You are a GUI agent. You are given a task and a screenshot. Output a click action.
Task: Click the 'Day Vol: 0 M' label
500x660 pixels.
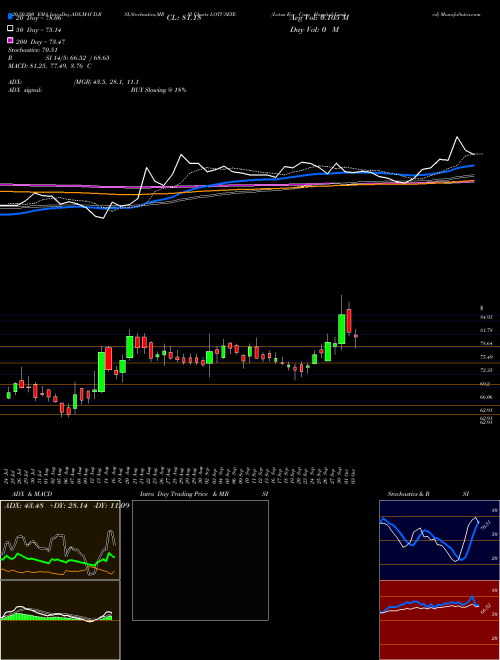click(314, 30)
